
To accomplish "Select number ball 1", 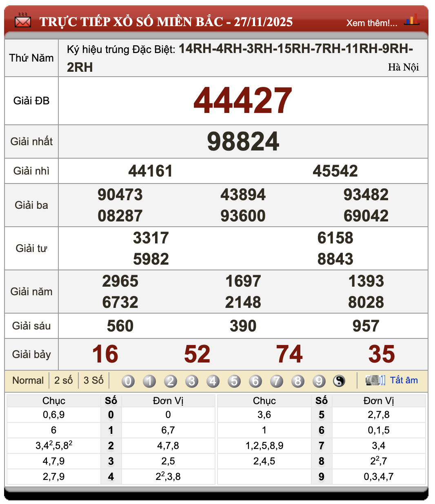I will pos(149,381).
